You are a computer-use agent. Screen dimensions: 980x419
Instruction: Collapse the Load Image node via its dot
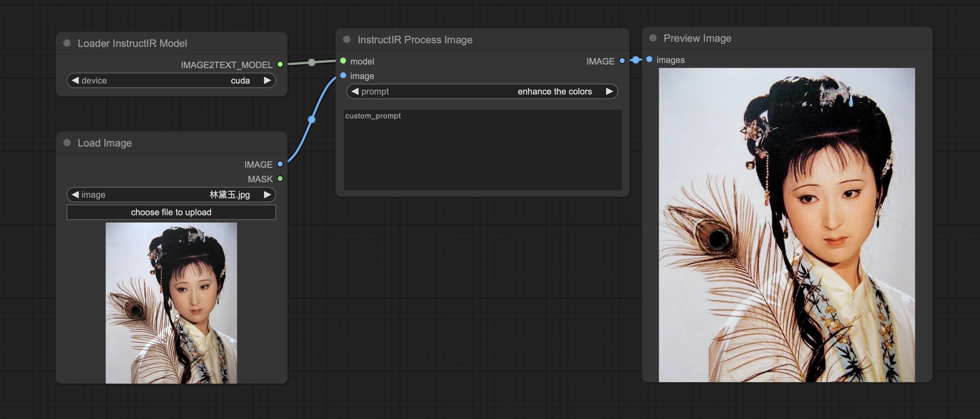click(67, 143)
